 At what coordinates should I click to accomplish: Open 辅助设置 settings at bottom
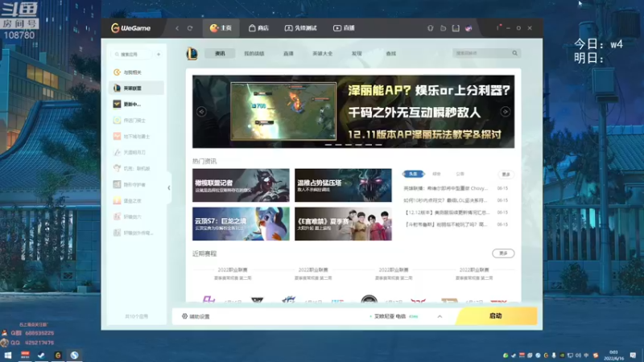click(x=196, y=316)
